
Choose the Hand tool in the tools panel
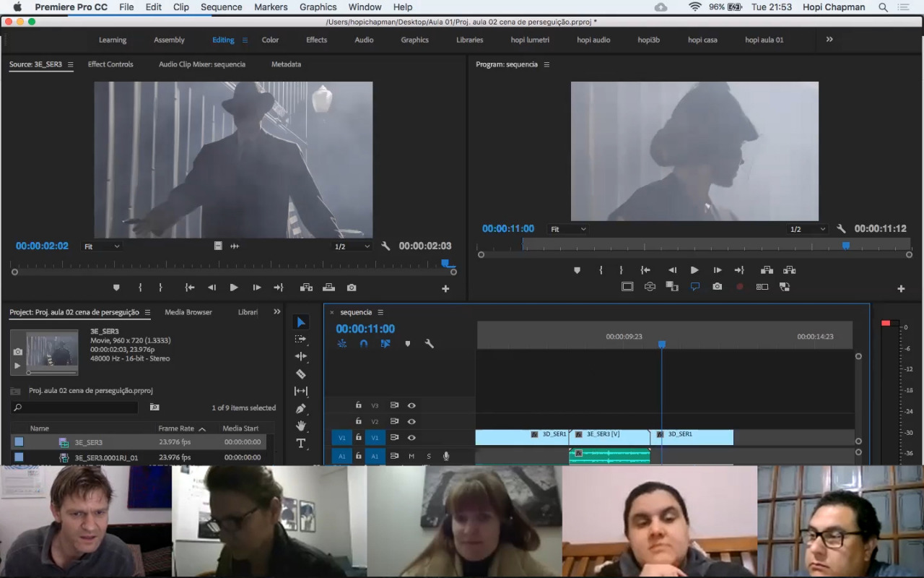tap(301, 426)
